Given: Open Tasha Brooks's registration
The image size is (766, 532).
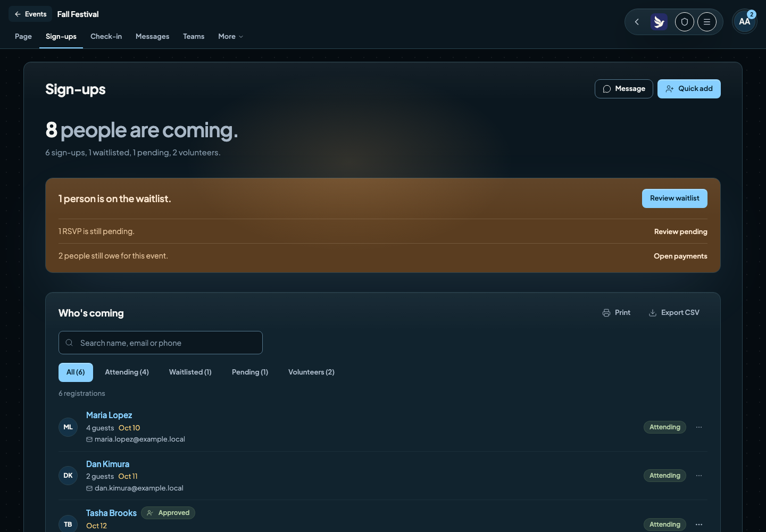Looking at the screenshot, I should (111, 513).
